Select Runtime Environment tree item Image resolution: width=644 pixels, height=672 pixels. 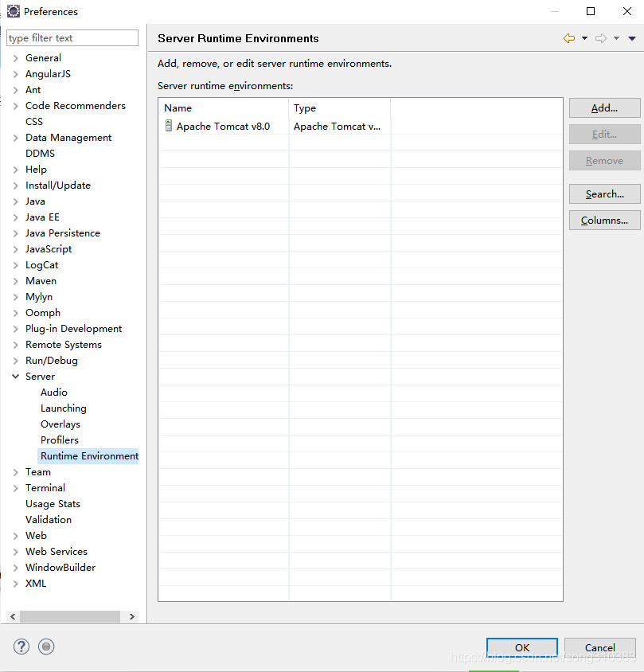click(89, 456)
